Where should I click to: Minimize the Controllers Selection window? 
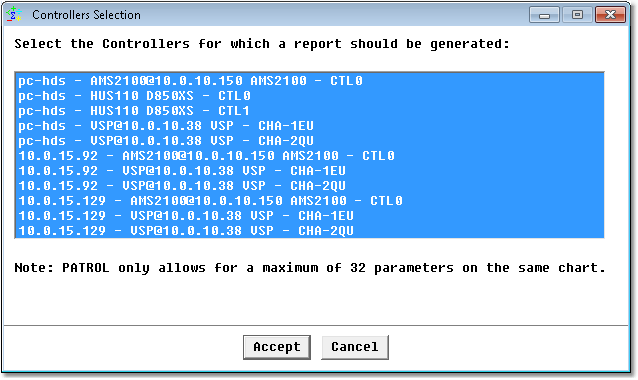pyautogui.click(x=544, y=15)
